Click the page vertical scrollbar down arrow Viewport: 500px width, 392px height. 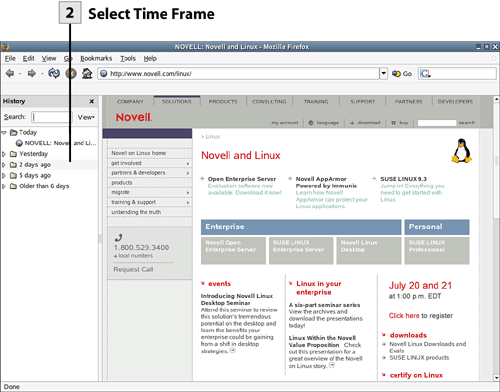pos(496,378)
